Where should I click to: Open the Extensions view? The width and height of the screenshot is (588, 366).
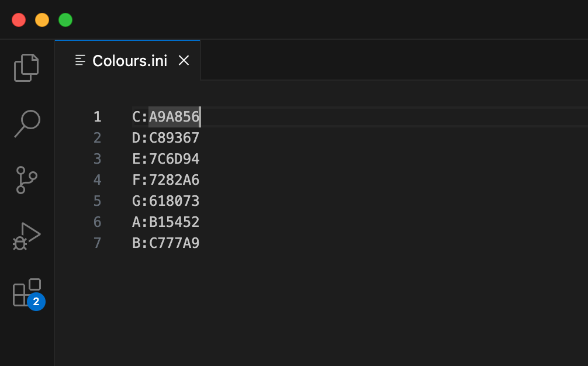(x=26, y=292)
